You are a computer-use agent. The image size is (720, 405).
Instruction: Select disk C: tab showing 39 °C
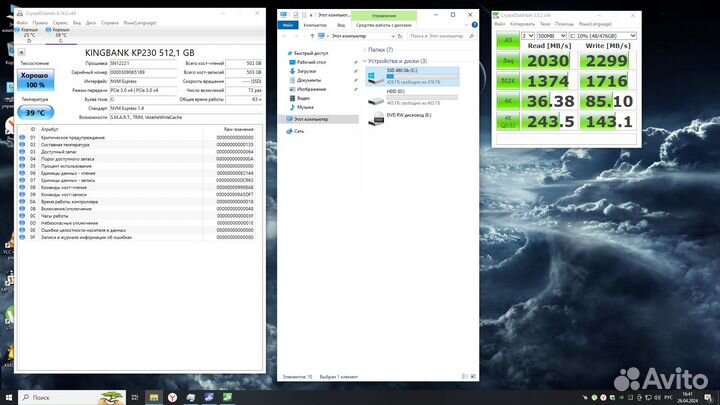coord(59,35)
